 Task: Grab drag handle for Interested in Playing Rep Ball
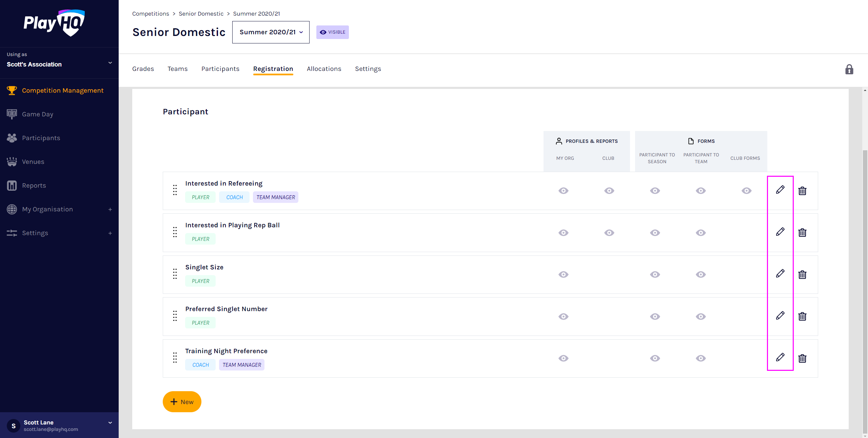point(175,232)
